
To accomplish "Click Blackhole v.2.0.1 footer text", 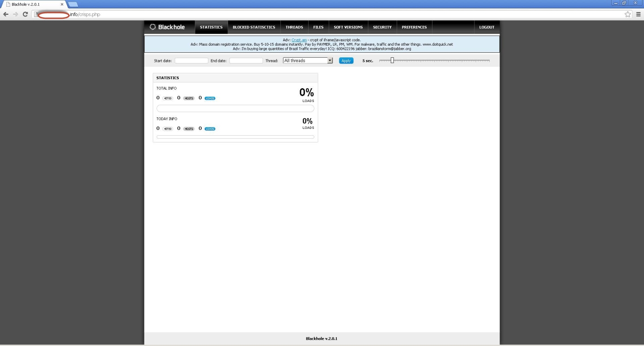I will (322, 338).
